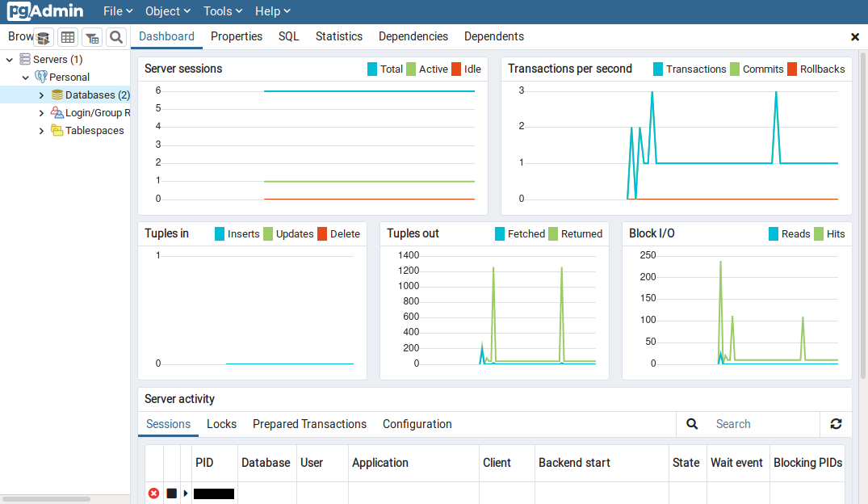This screenshot has height=504, width=868.
Task: Select the Personal server in tree
Action: (69, 78)
